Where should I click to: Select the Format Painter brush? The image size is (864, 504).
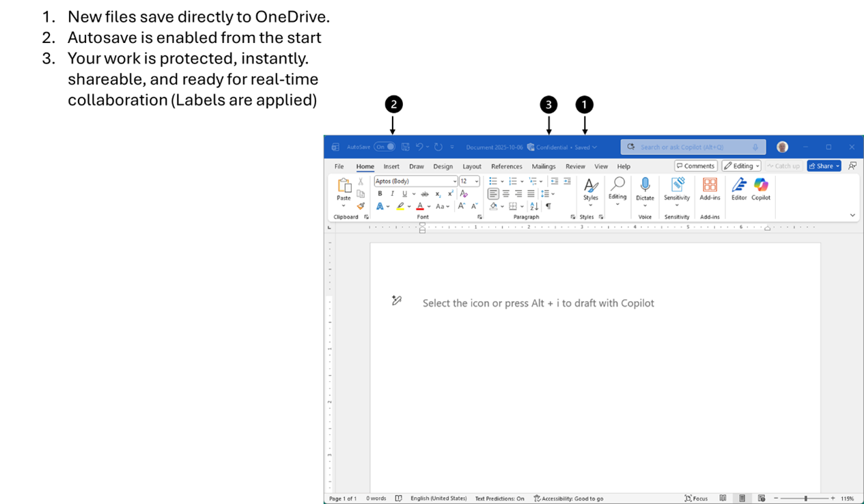pos(361,206)
